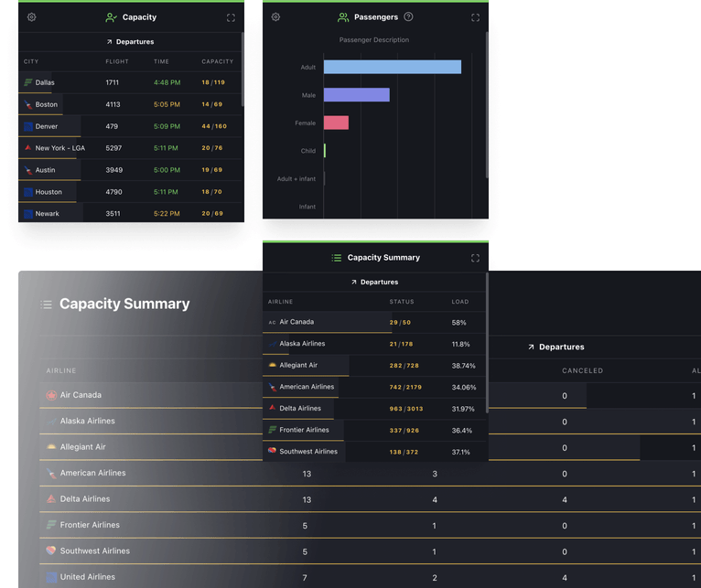The image size is (701, 588).
Task: Click the Air Canada logo in large table
Action: 51,395
